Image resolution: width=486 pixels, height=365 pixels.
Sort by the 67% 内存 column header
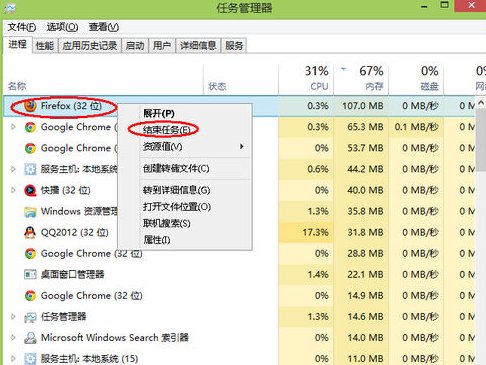point(361,79)
